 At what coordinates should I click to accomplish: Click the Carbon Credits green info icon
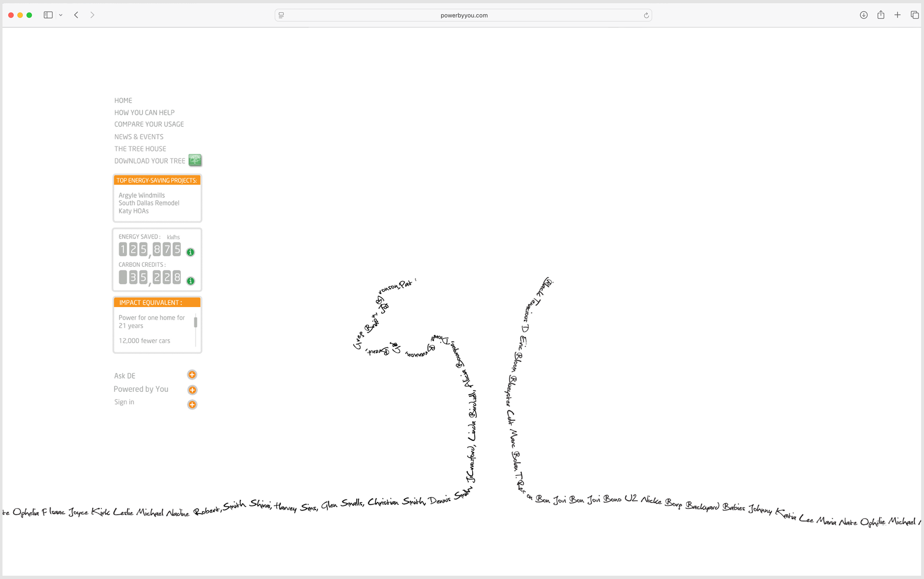coord(190,281)
